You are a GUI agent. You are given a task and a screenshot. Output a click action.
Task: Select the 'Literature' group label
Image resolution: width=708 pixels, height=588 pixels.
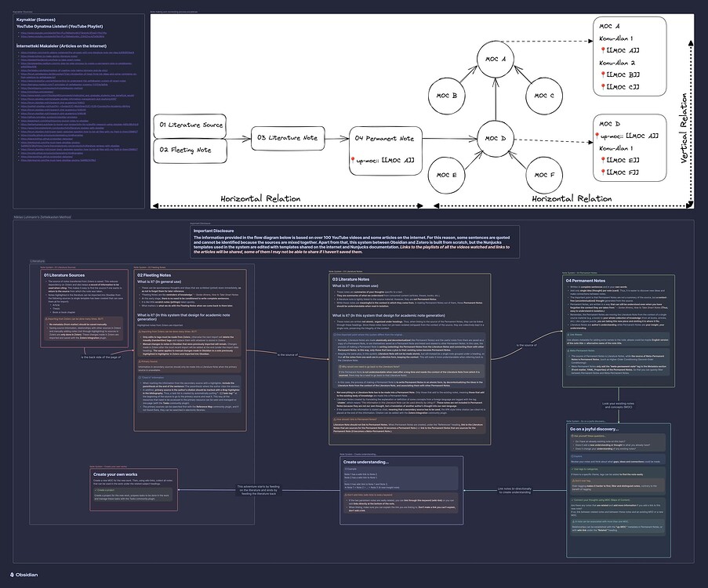pyautogui.click(x=38, y=260)
